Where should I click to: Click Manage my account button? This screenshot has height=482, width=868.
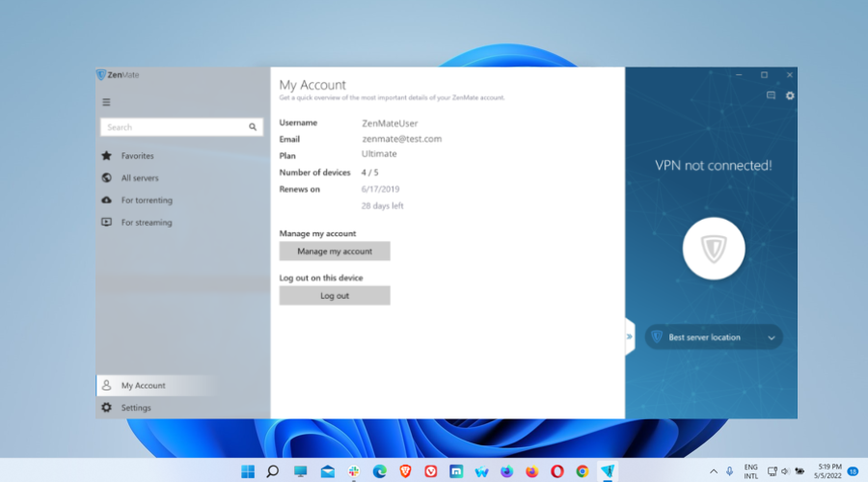pos(335,252)
